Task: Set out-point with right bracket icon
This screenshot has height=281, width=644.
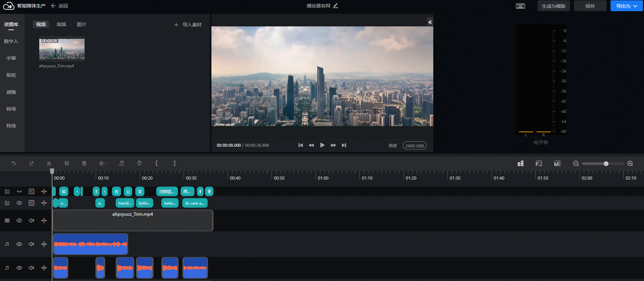Action: pos(174,163)
